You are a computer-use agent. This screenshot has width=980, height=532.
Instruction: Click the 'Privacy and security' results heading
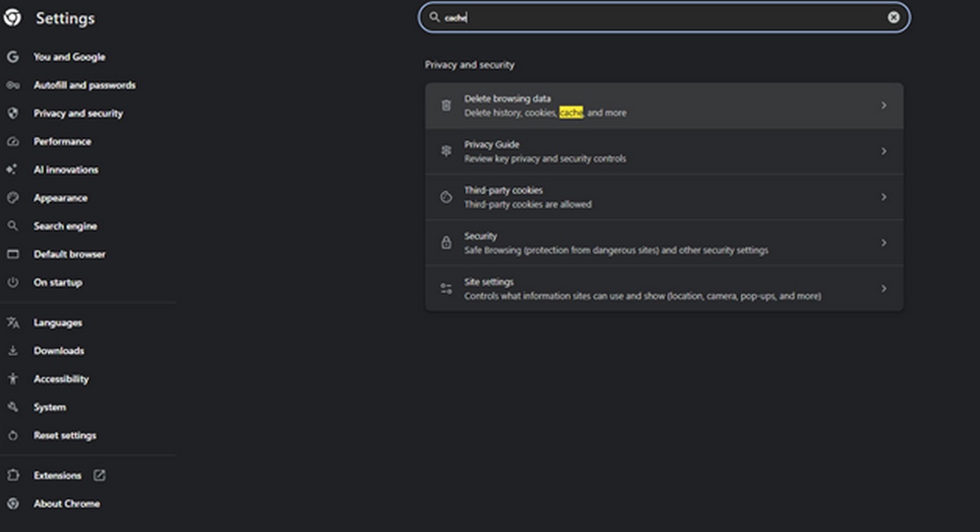point(470,65)
